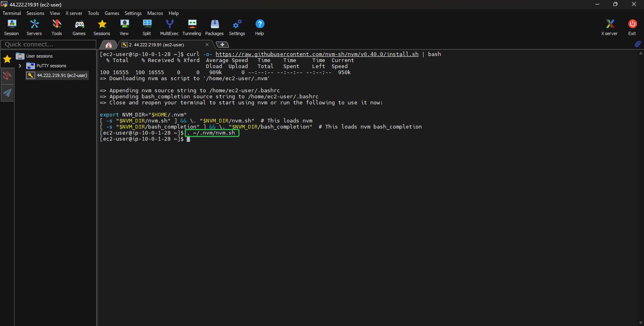Open the MultiExec tool
Image resolution: width=644 pixels, height=326 pixels.
(x=169, y=27)
